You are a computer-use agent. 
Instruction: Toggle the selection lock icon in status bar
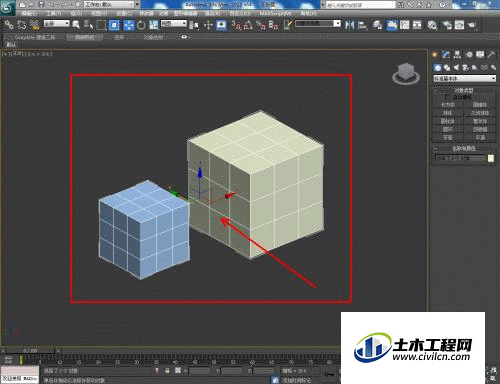coord(167,371)
